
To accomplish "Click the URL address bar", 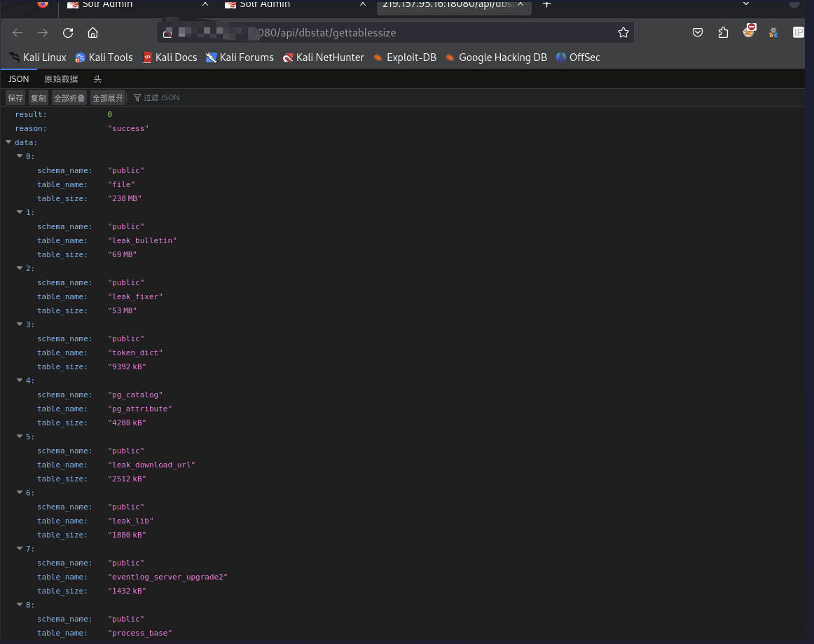I will click(x=394, y=33).
